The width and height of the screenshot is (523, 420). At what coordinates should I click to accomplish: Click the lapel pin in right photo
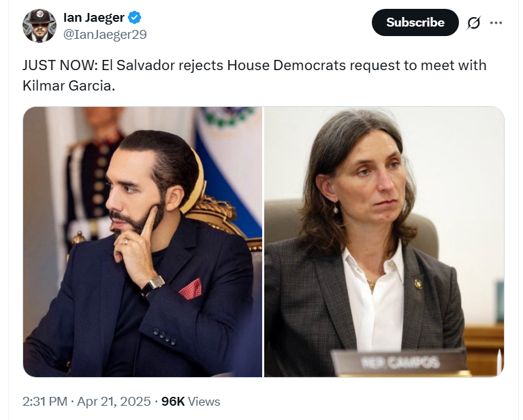tap(417, 284)
